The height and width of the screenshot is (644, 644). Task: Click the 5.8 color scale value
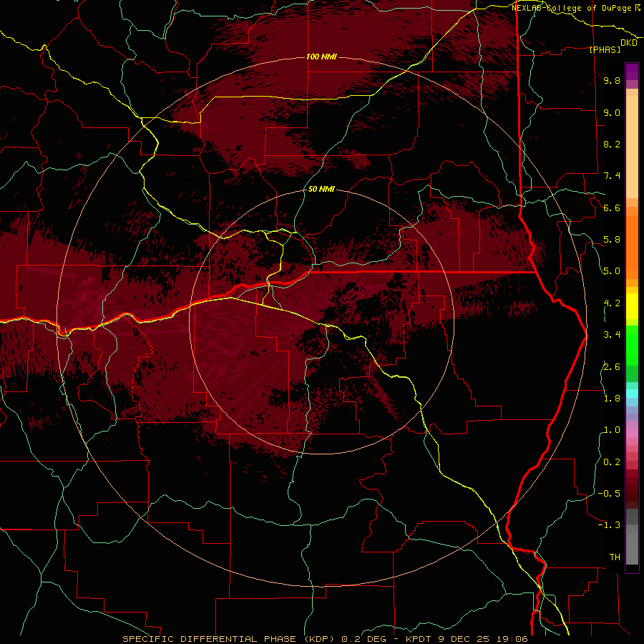[x=612, y=240]
